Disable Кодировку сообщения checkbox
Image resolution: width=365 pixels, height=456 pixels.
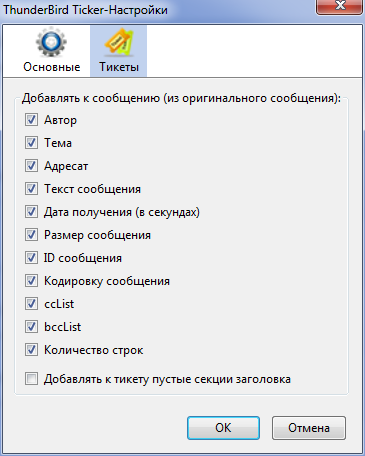31,281
